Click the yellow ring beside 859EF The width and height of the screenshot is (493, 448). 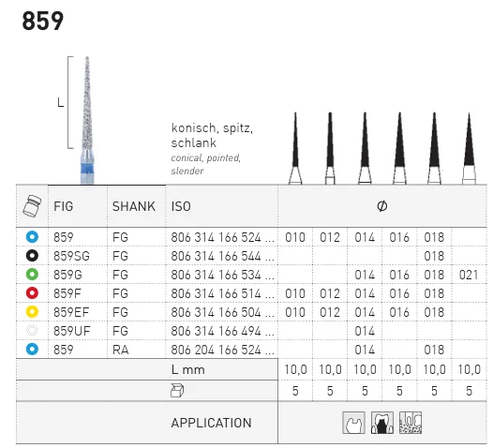32,312
